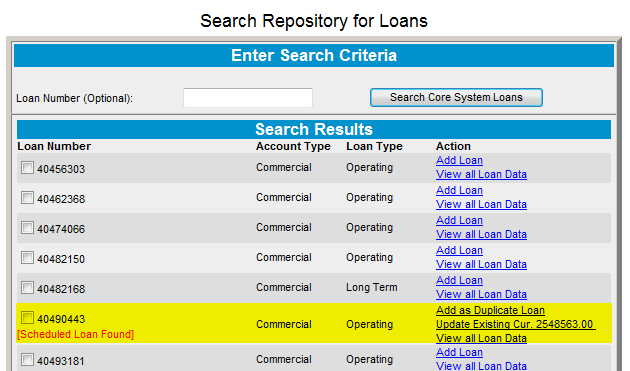Image resolution: width=630 pixels, height=371 pixels.
Task: View all Loan Data for 40456303
Action: pyautogui.click(x=481, y=174)
